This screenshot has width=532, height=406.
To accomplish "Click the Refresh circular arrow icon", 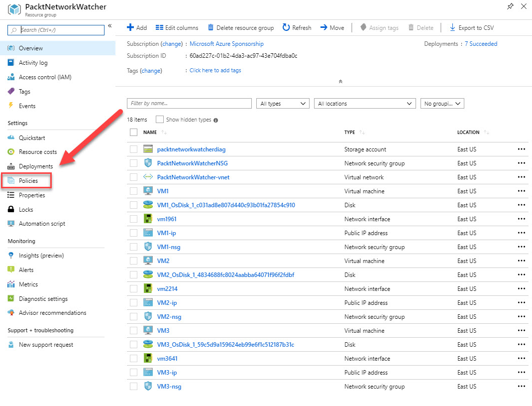I will [286, 27].
